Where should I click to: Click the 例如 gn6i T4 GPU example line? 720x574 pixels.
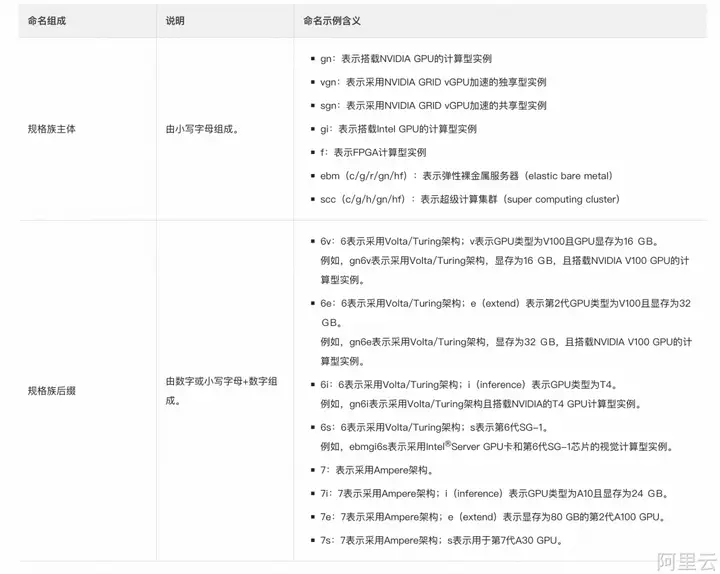click(480, 404)
